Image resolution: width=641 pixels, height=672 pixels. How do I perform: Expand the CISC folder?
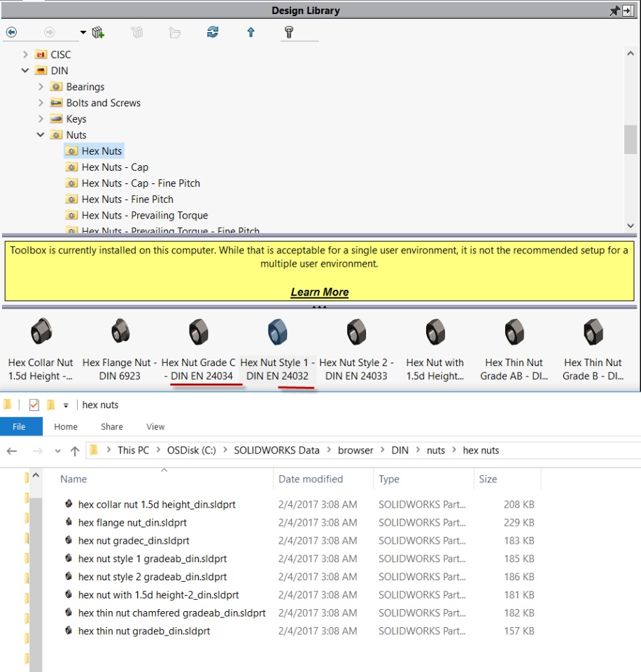[x=25, y=55]
